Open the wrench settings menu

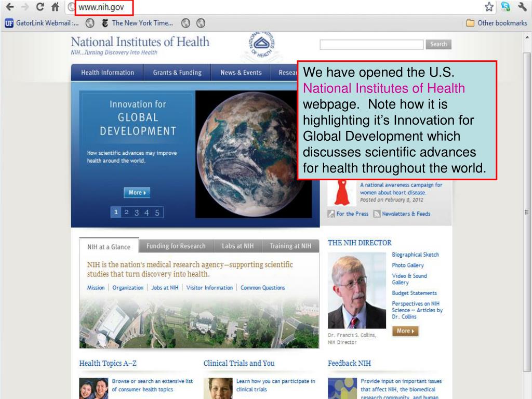[x=523, y=6]
